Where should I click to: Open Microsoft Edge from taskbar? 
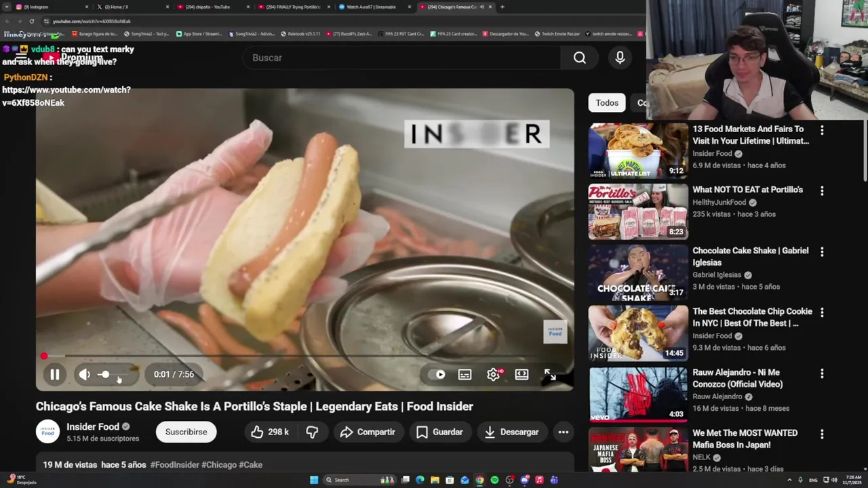click(x=420, y=480)
